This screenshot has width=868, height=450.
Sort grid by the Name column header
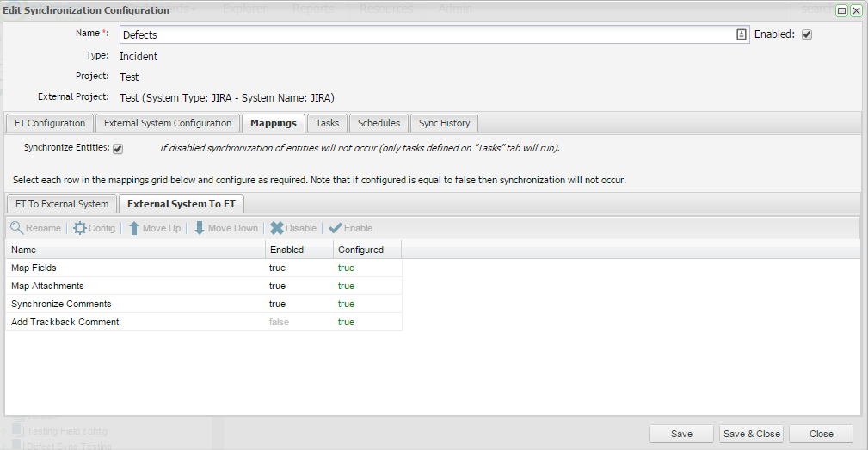pyautogui.click(x=135, y=250)
